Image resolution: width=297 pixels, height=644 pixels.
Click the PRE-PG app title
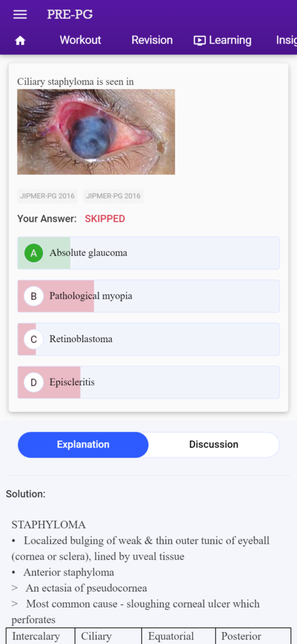click(70, 14)
